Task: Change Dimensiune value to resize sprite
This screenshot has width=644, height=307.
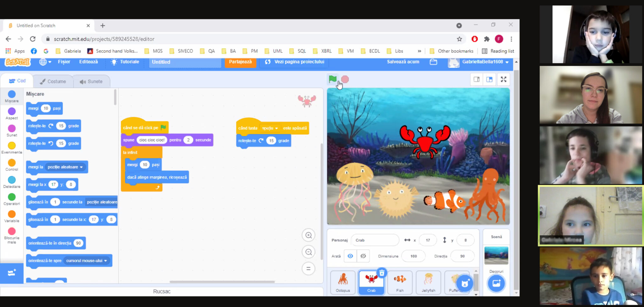Action: [x=413, y=256]
